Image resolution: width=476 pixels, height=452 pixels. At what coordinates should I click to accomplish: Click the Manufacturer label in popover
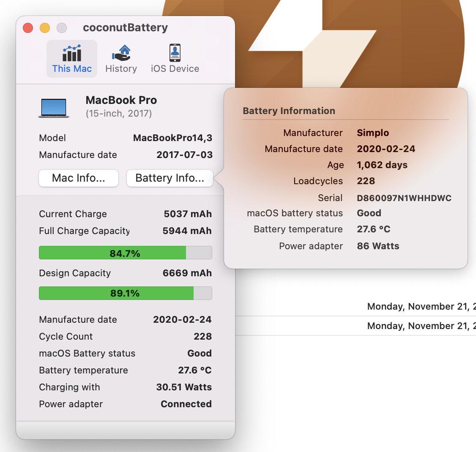click(313, 133)
